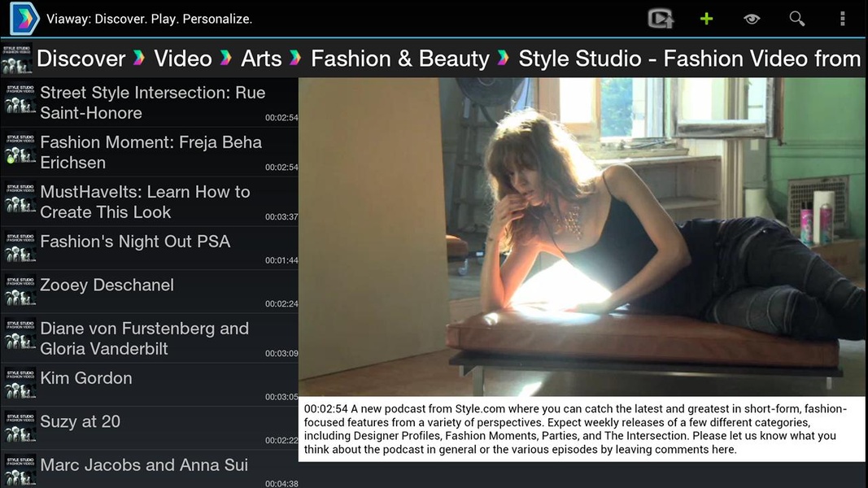
Task: Play Fashion Moment: Freja Beha Erichsen
Action: pos(150,152)
